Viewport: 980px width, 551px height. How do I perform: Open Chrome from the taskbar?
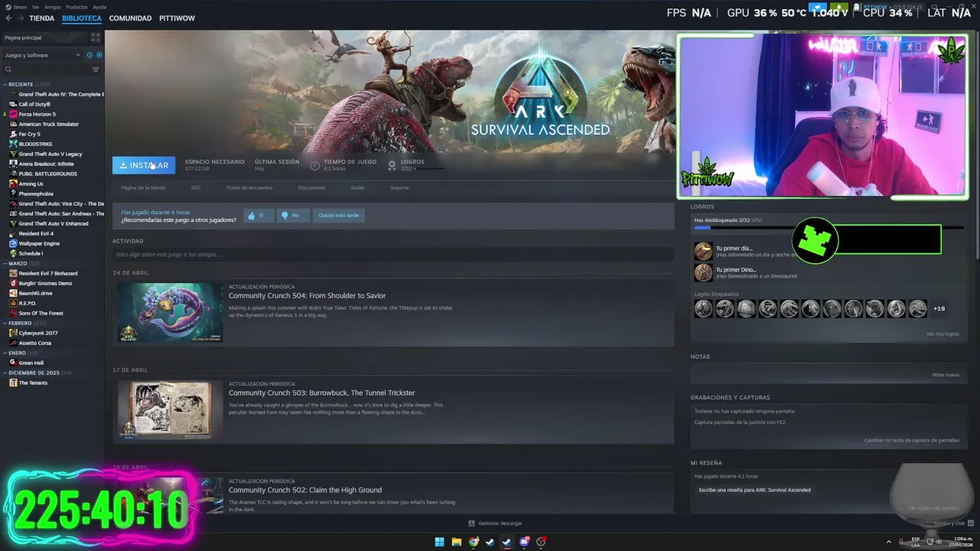[x=473, y=542]
